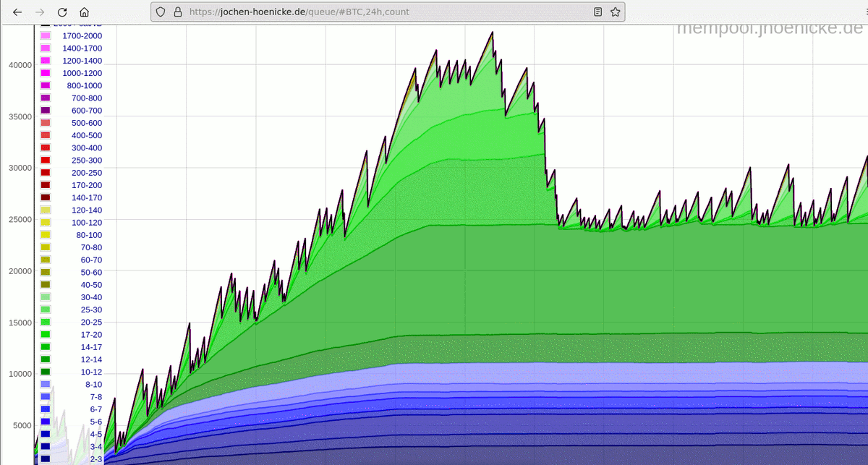Go back to the previous page

point(18,12)
